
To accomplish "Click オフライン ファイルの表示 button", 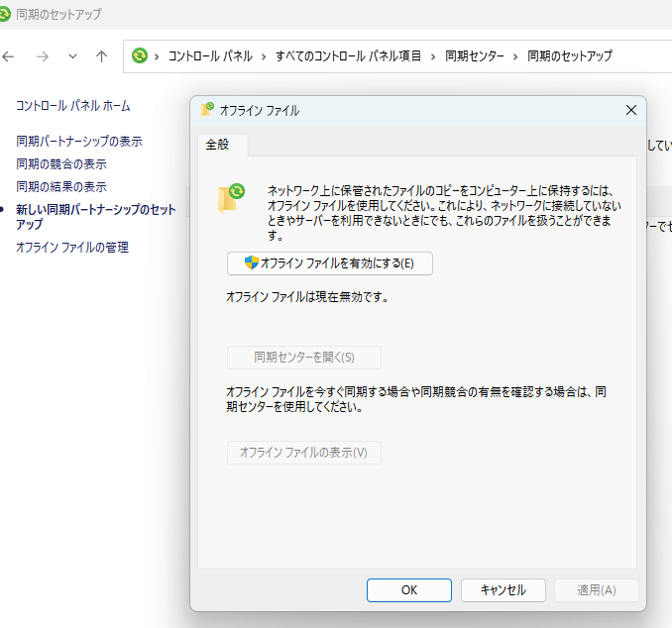I will [304, 453].
